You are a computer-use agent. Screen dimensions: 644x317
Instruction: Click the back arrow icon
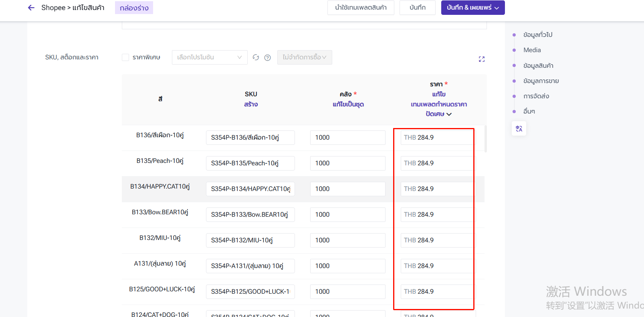tap(31, 8)
